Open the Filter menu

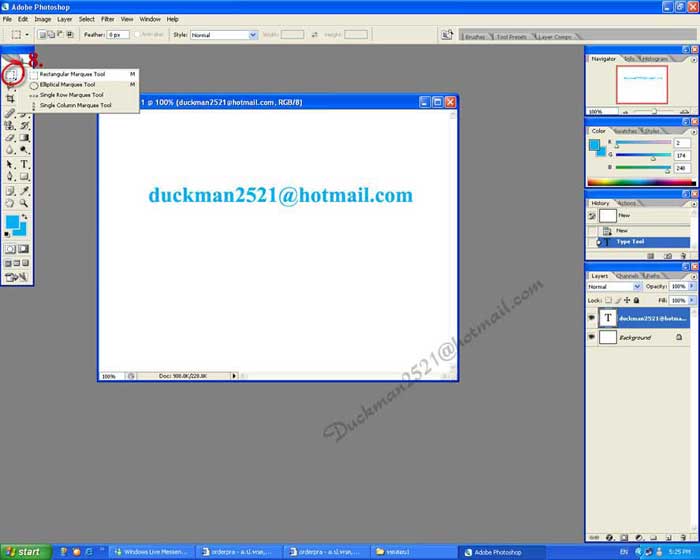pos(107,19)
